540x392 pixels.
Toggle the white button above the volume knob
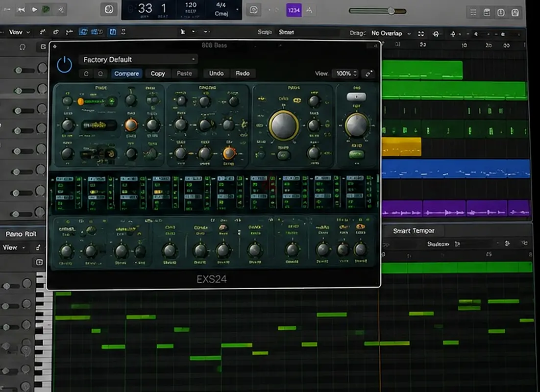pos(356,97)
